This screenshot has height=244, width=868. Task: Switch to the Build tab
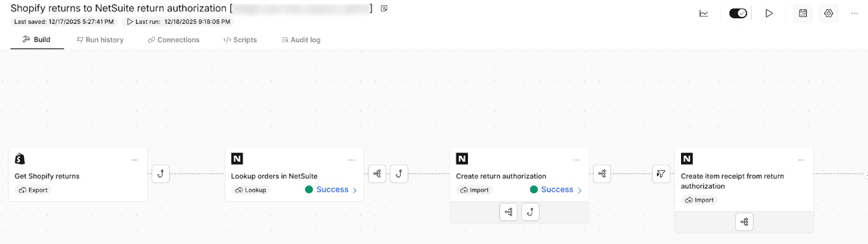37,39
